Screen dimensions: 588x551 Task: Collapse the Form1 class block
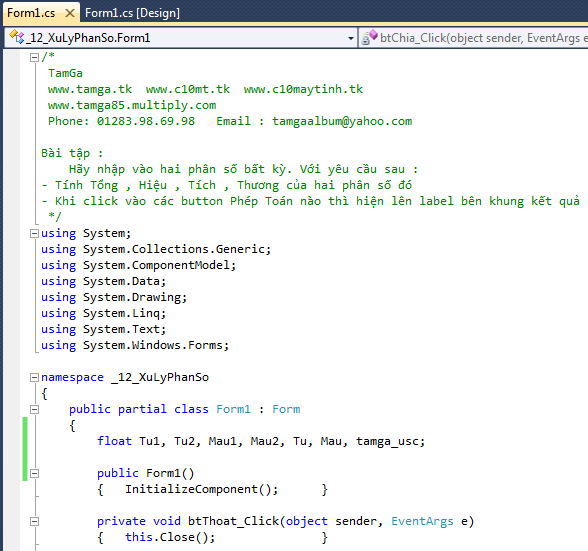34,409
